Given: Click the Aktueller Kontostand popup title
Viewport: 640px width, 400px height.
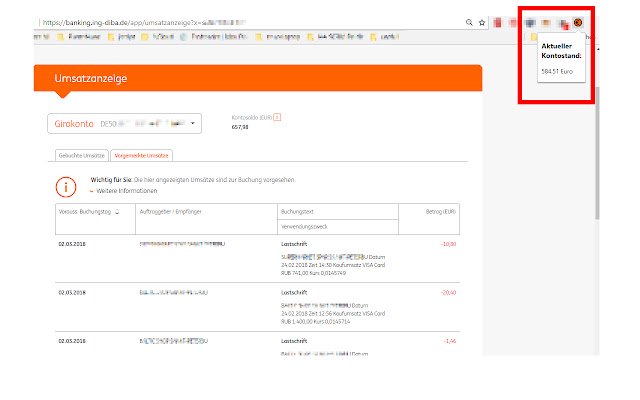Looking at the screenshot, I should tap(561, 51).
